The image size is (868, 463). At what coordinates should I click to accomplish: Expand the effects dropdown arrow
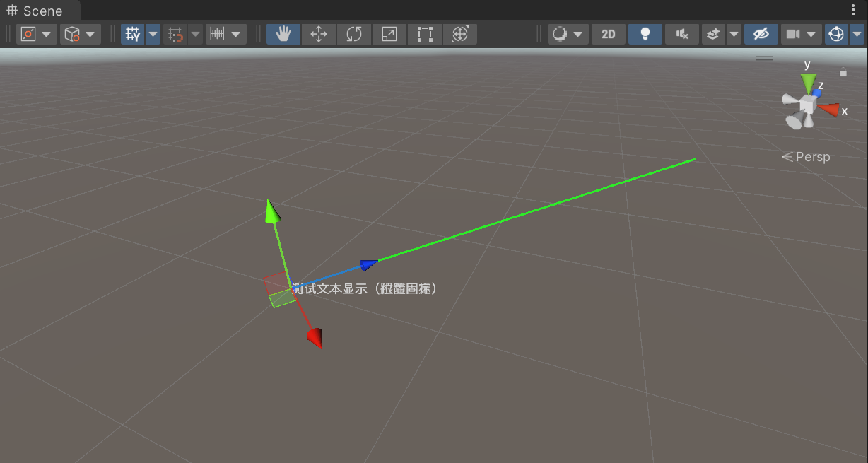coord(734,34)
